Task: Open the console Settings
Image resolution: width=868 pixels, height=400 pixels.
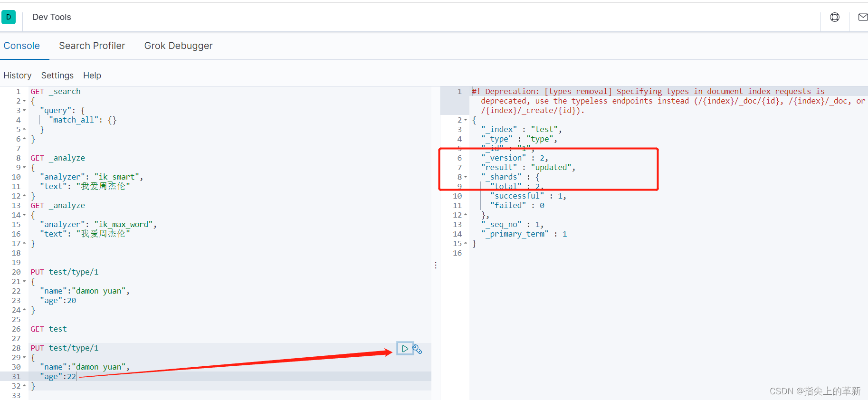Action: coord(57,76)
